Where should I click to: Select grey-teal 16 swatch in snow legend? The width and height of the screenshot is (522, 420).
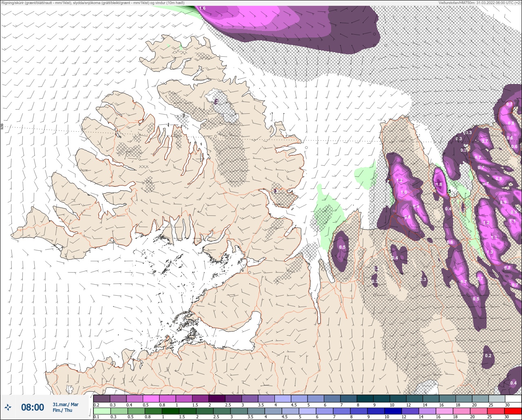[447, 398]
